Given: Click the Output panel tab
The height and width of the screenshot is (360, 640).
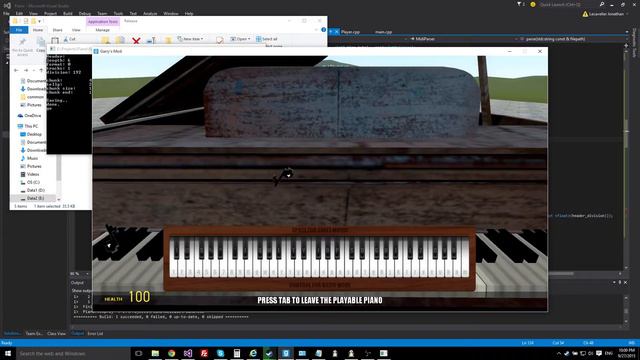Looking at the screenshot, I should click(77, 334).
